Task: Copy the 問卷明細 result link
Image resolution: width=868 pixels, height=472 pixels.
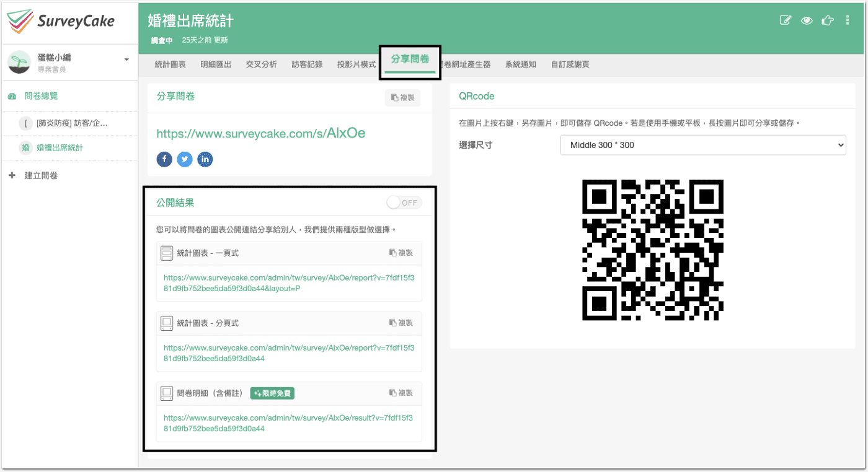Action: pos(401,393)
